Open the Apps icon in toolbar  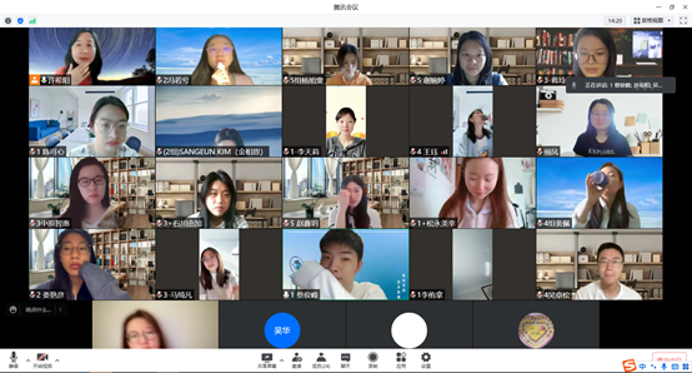click(401, 360)
